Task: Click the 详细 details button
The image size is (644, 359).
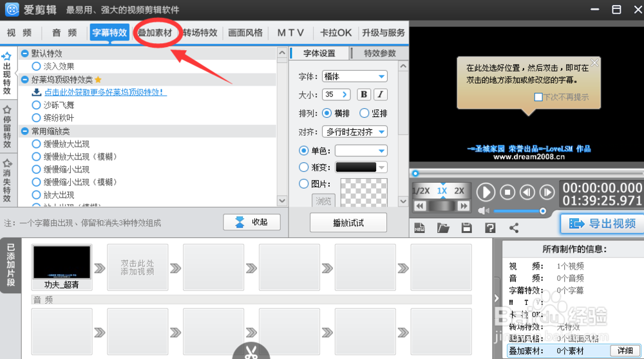Action: 625,351
